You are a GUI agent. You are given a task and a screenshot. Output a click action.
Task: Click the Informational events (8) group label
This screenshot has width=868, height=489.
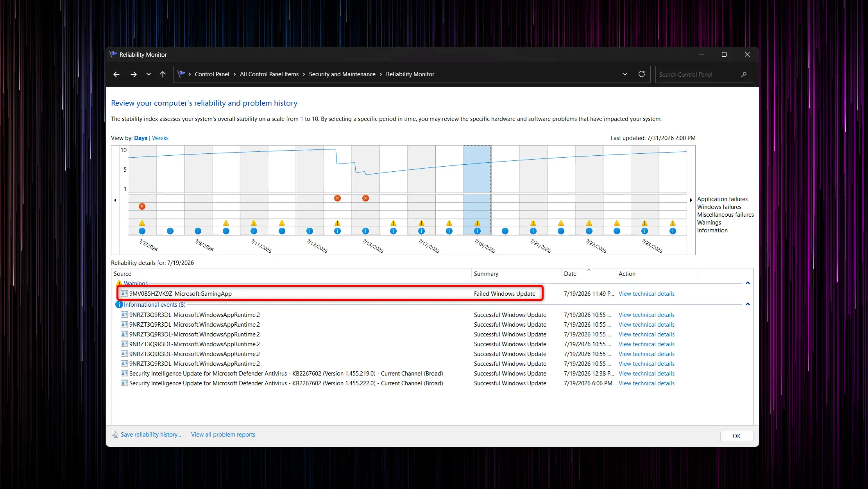tap(155, 305)
